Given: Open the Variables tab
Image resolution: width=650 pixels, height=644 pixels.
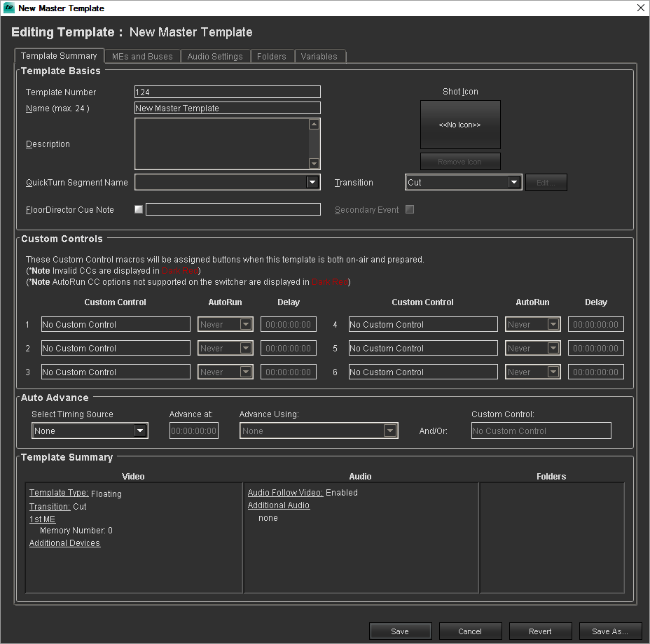Looking at the screenshot, I should (320, 56).
